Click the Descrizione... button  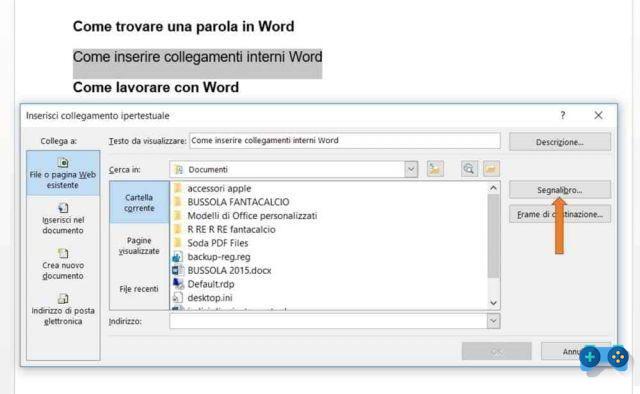tap(560, 142)
